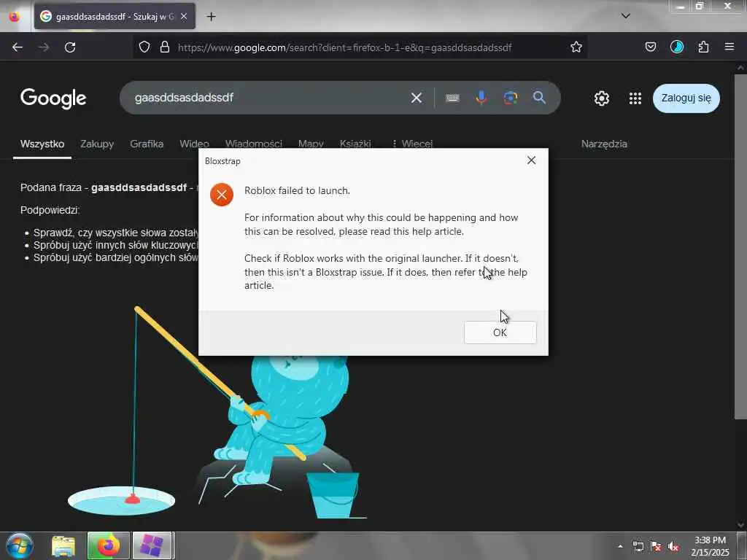Switch to the Książki tab
Viewport: 747px width, 560px height.
[355, 144]
